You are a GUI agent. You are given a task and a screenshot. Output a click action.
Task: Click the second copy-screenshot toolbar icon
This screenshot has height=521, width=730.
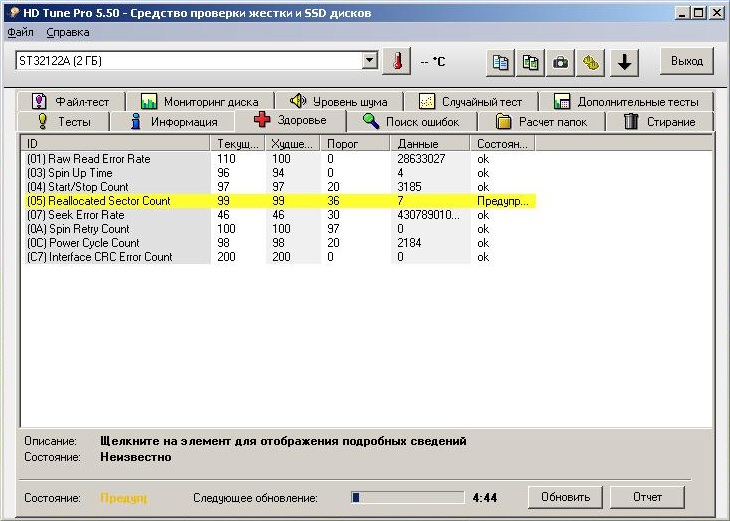point(530,62)
